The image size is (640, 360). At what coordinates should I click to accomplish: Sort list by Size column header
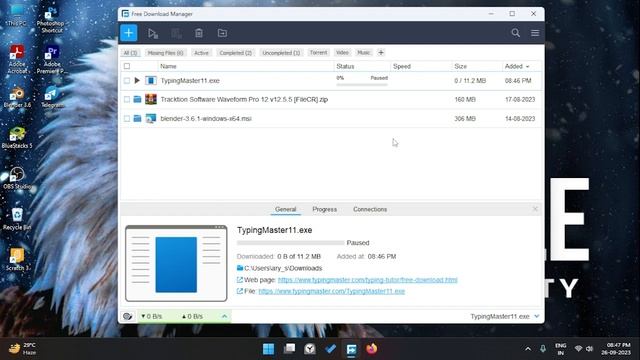(460, 66)
